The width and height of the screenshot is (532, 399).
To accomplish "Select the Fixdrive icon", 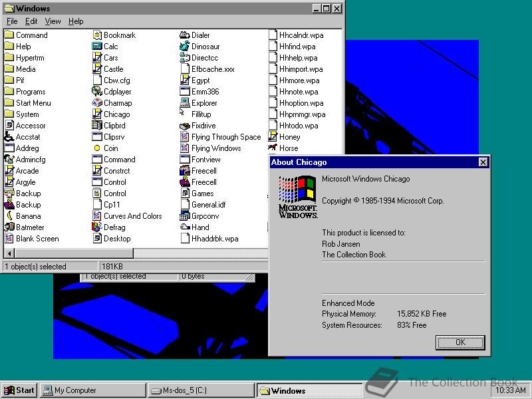I will click(185, 126).
